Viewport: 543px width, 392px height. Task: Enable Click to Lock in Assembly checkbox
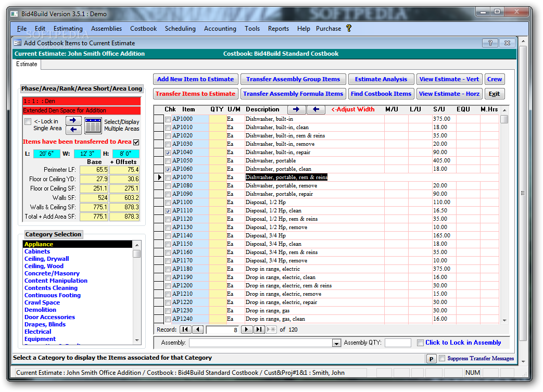[421, 343]
